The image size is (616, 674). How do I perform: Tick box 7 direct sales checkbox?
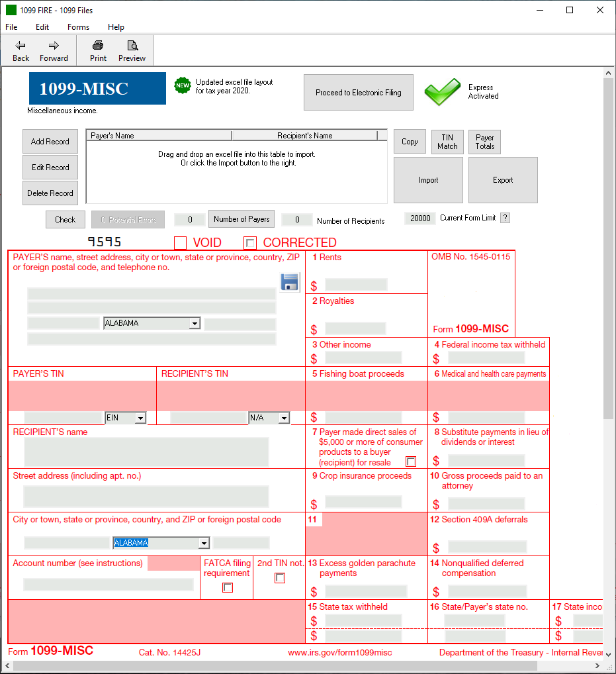click(x=411, y=461)
